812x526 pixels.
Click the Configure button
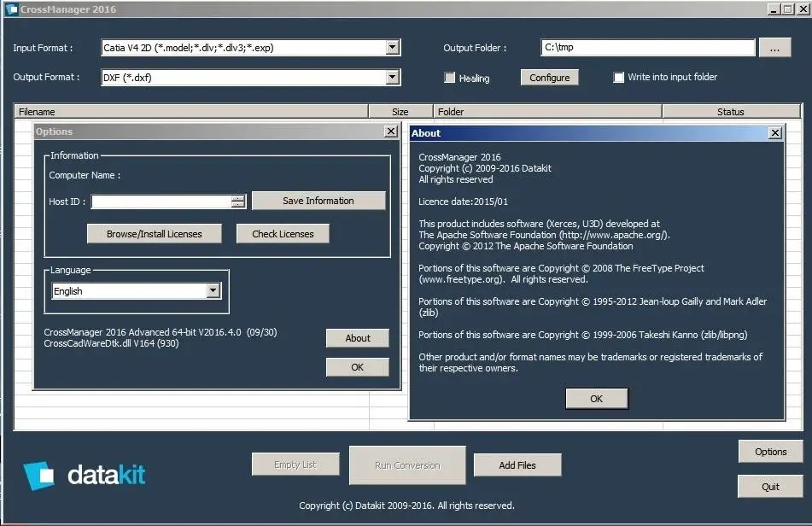550,78
